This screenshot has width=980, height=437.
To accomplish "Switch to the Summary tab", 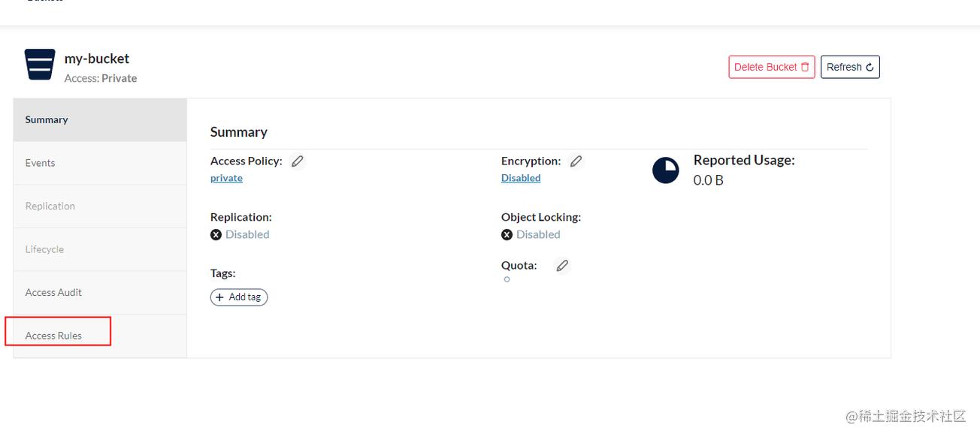I will click(47, 119).
